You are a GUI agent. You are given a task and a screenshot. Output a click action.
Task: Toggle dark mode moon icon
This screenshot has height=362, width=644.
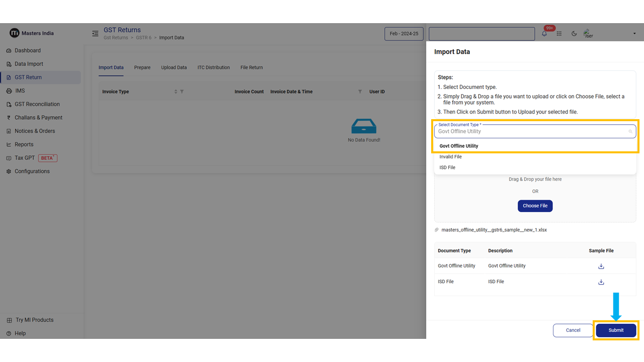click(x=574, y=34)
